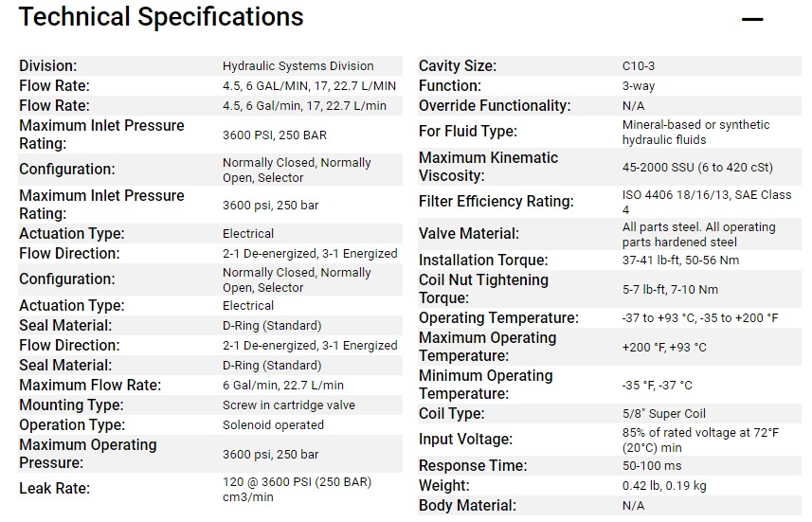Collapse the Technical Specifications section
Image resolution: width=812 pixels, height=522 pixels.
752,19
